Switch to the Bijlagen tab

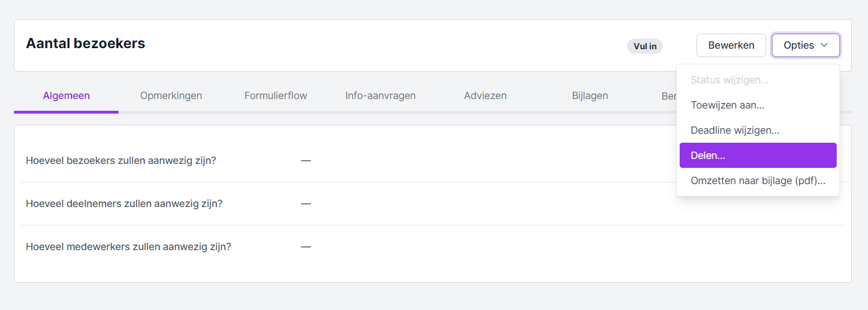(590, 96)
